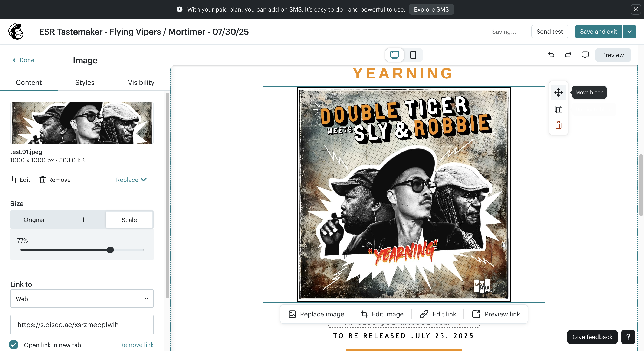Select the Scale size option

129,220
